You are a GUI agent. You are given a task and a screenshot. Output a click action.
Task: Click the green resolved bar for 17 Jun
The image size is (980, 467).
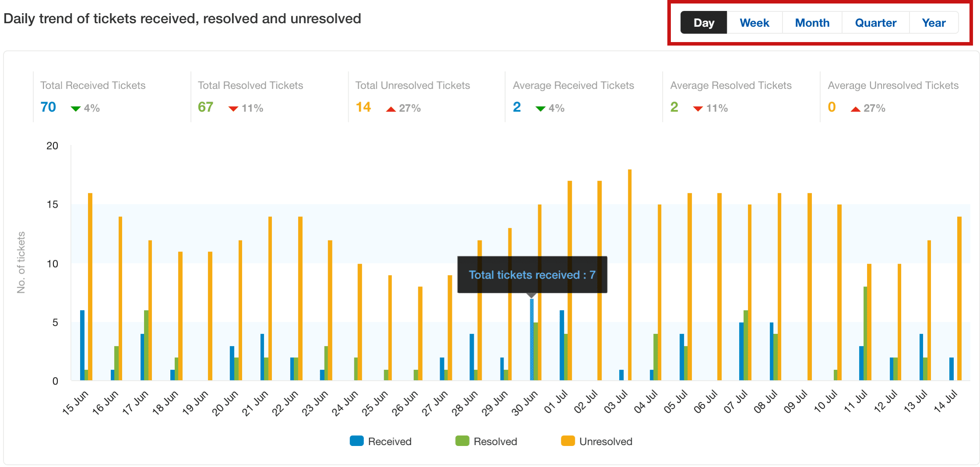(x=146, y=345)
